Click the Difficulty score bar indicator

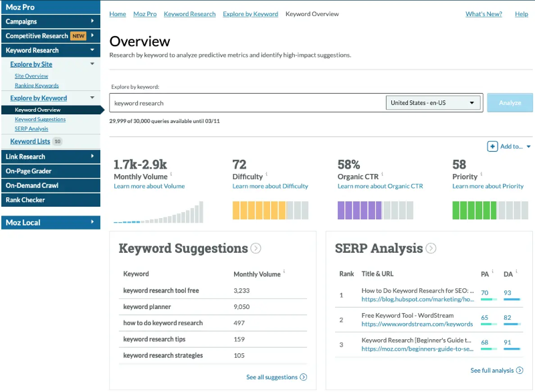[271, 211]
